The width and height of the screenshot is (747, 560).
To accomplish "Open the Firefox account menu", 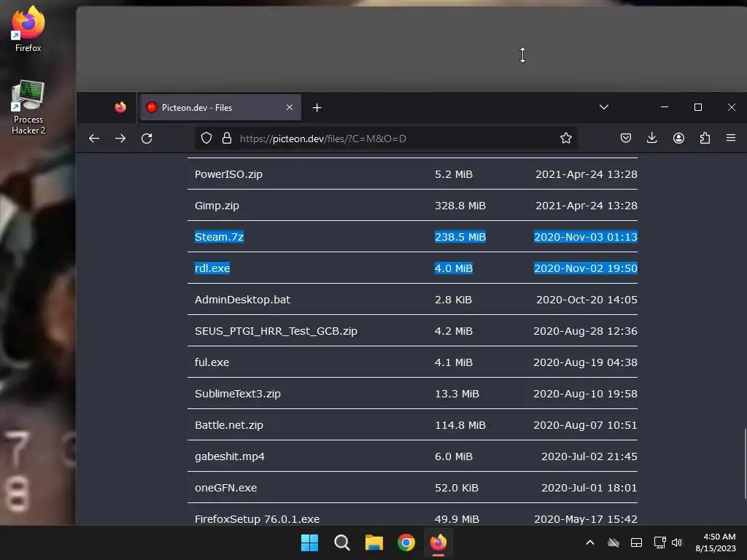I will [x=678, y=139].
